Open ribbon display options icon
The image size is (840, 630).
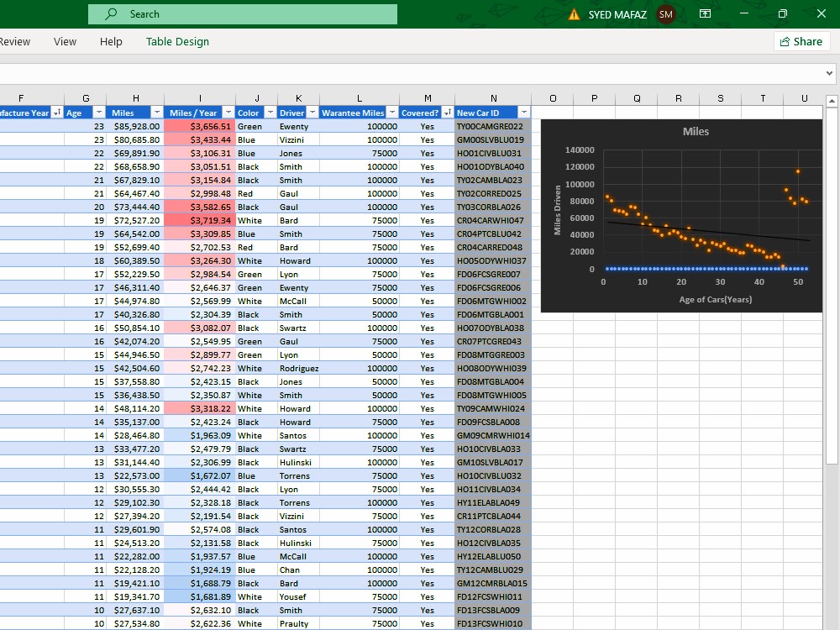click(x=705, y=14)
